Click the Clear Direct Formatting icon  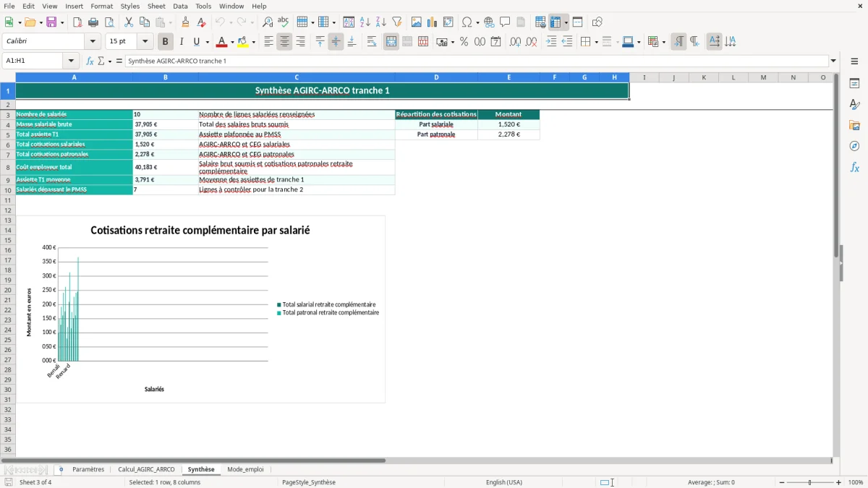(x=201, y=22)
